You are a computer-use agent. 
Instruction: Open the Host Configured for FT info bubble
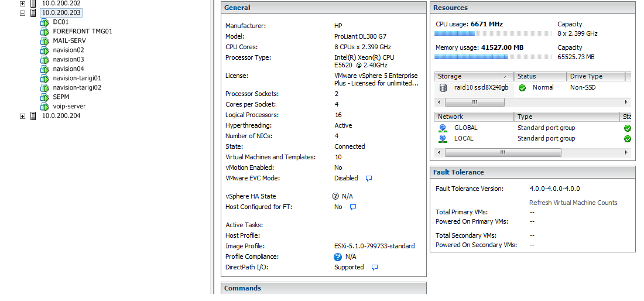tap(353, 207)
